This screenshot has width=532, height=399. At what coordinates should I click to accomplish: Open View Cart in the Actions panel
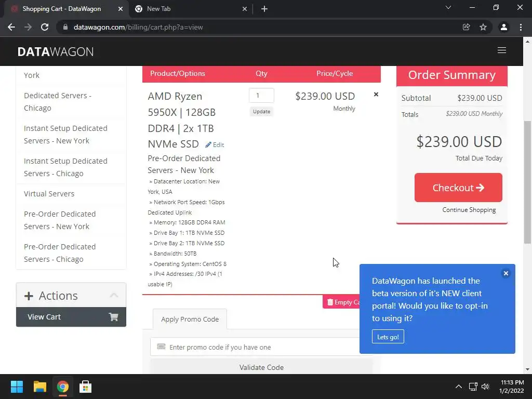point(71,317)
